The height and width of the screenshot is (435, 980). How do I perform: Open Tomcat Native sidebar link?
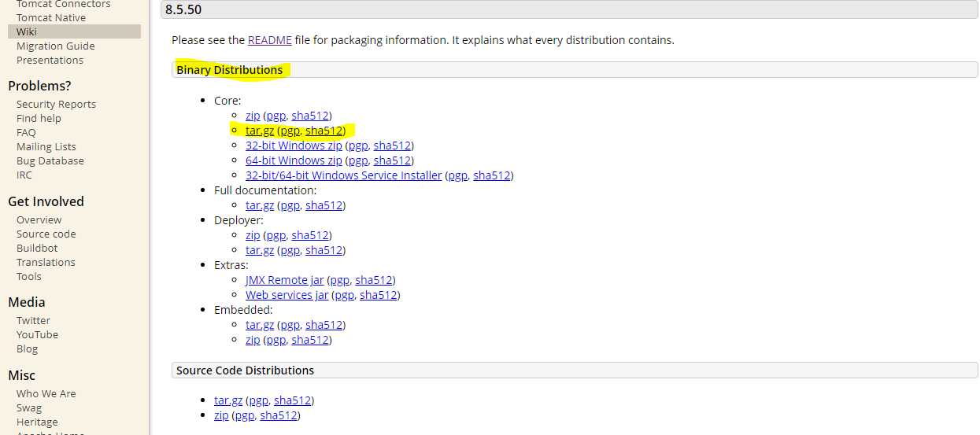click(51, 17)
